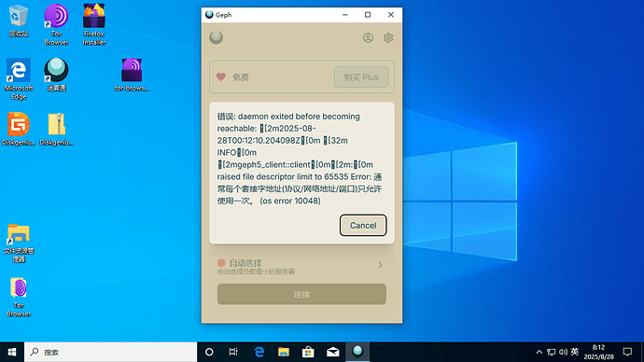Open Geph settings gear icon
Screen dimensions: 644x362
(x=388, y=37)
